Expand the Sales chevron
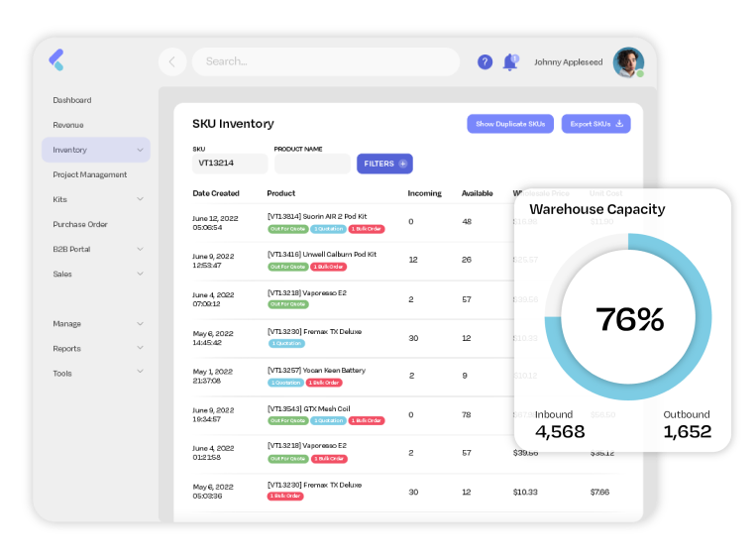Image resolution: width=756 pixels, height=559 pixels. pos(140,274)
